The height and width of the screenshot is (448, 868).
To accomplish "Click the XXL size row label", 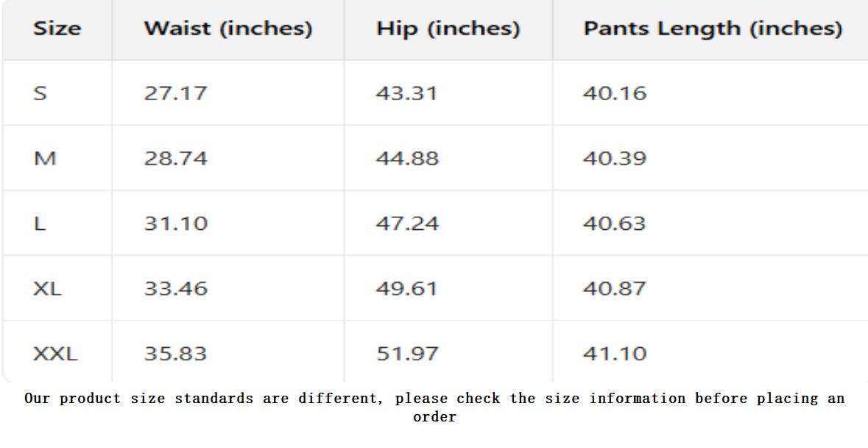I will point(54,354).
